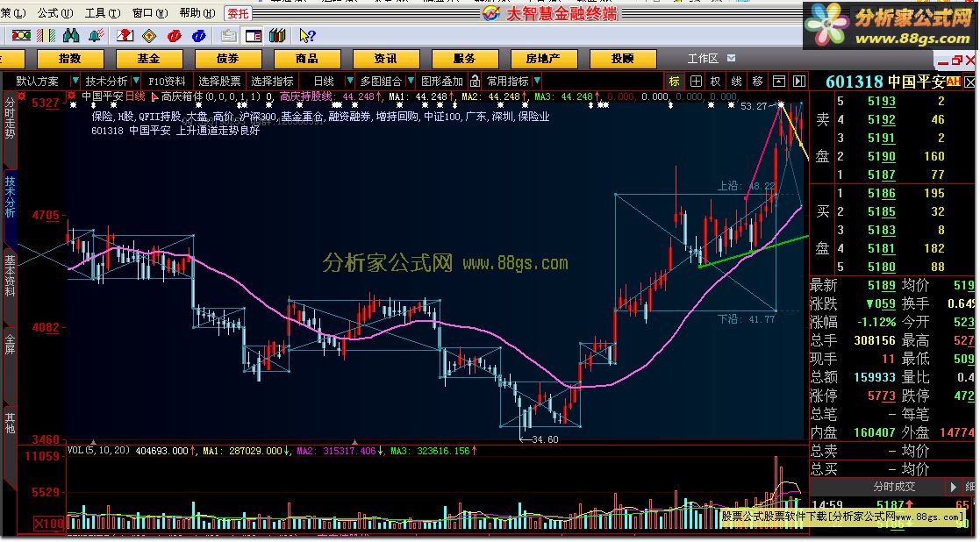Click the X100 volume scale label
980x542 pixels.
click(48, 524)
